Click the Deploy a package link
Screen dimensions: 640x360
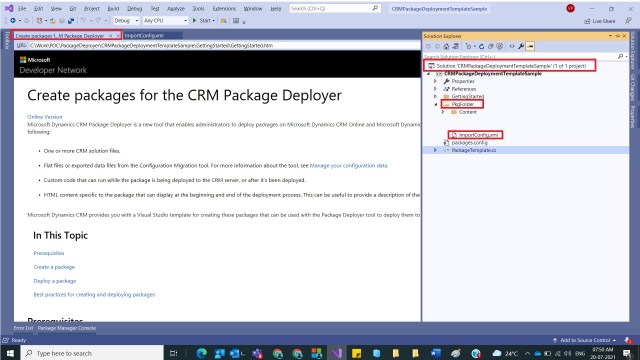click(55, 281)
